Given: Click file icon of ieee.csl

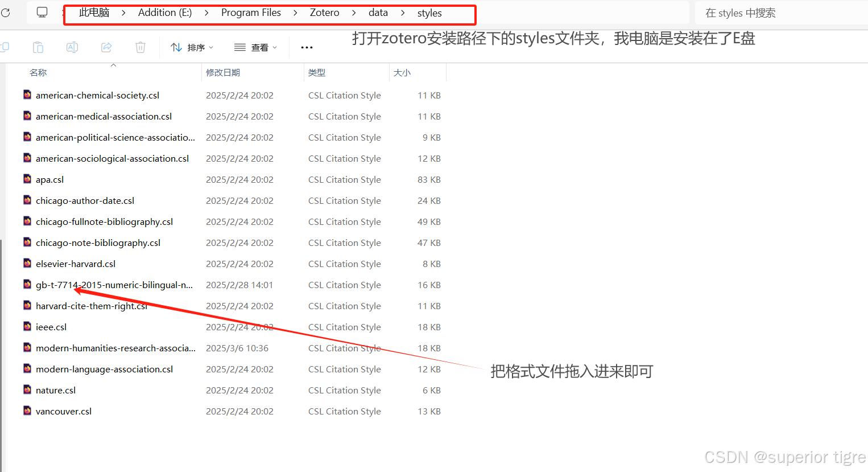Looking at the screenshot, I should [27, 326].
